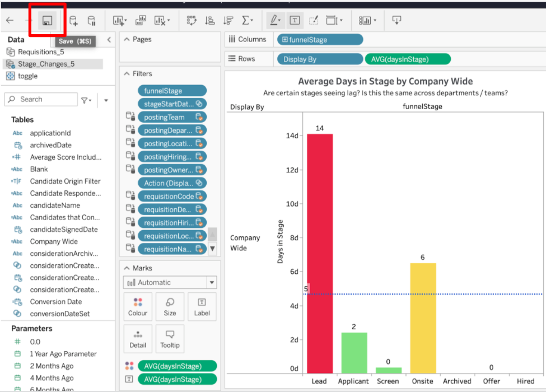This screenshot has height=392, width=546.
Task: Swap rows and columns
Action: coord(190,20)
